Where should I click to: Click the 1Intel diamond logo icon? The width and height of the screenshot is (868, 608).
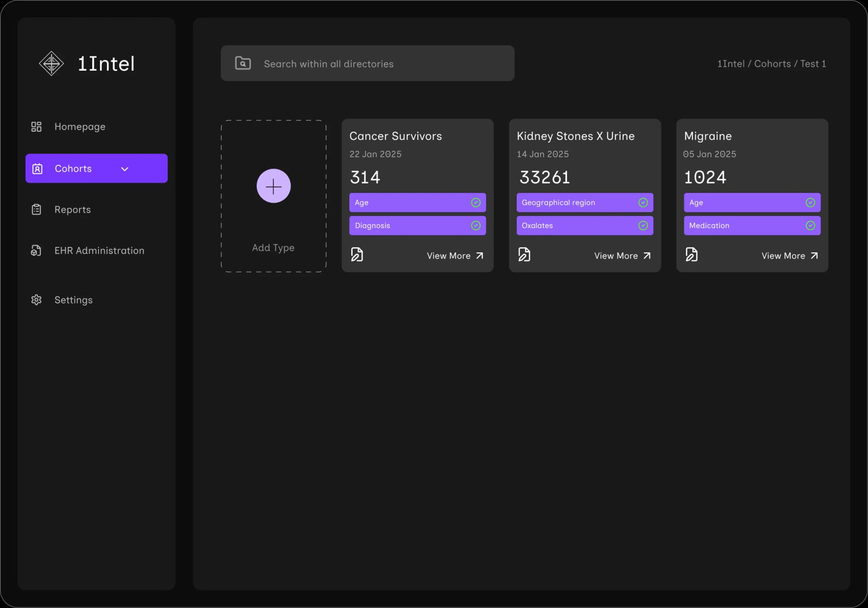(x=52, y=63)
